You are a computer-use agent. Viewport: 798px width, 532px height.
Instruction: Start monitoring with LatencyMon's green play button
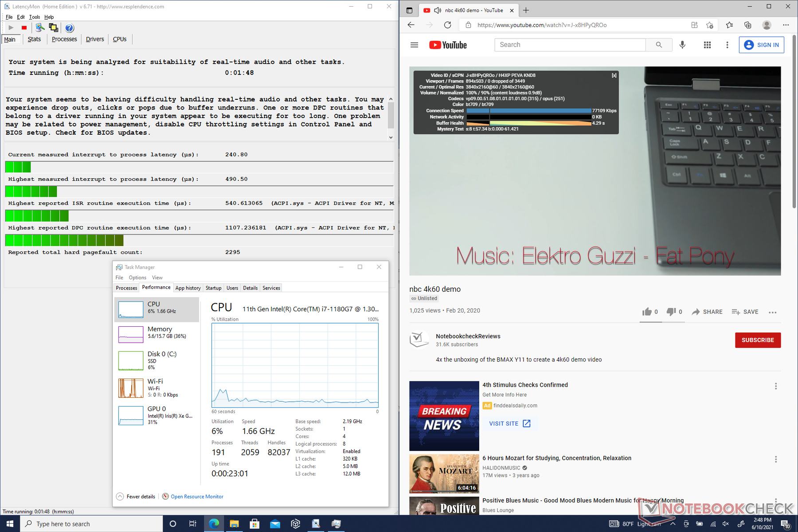pos(11,27)
